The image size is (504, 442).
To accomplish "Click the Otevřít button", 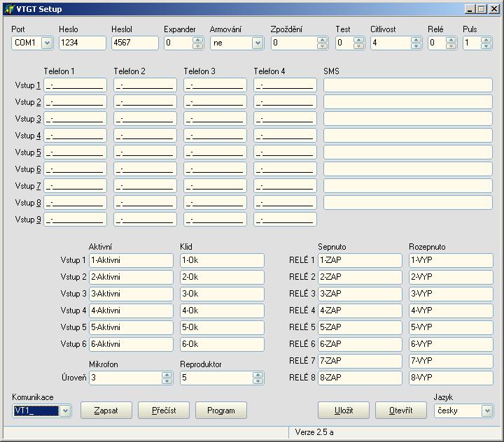I will point(401,411).
